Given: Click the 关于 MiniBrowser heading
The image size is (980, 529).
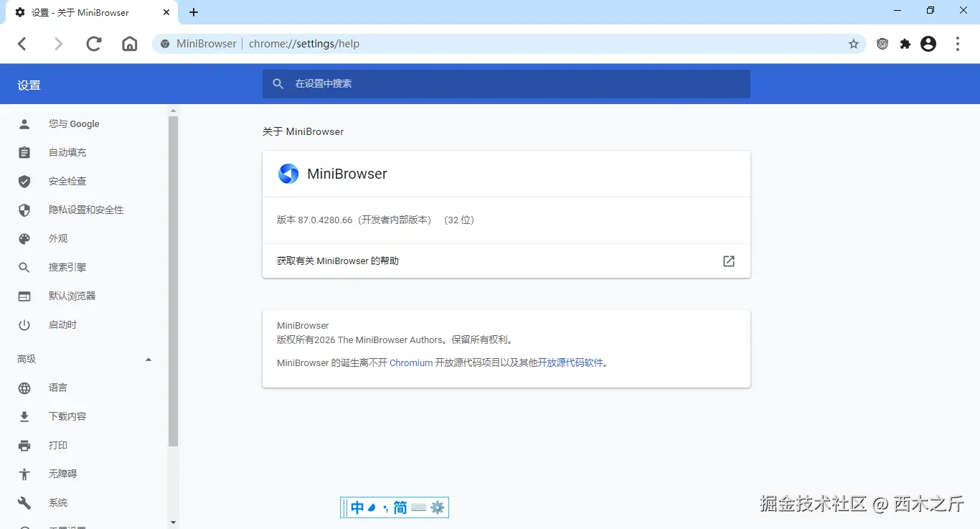Looking at the screenshot, I should tap(303, 132).
